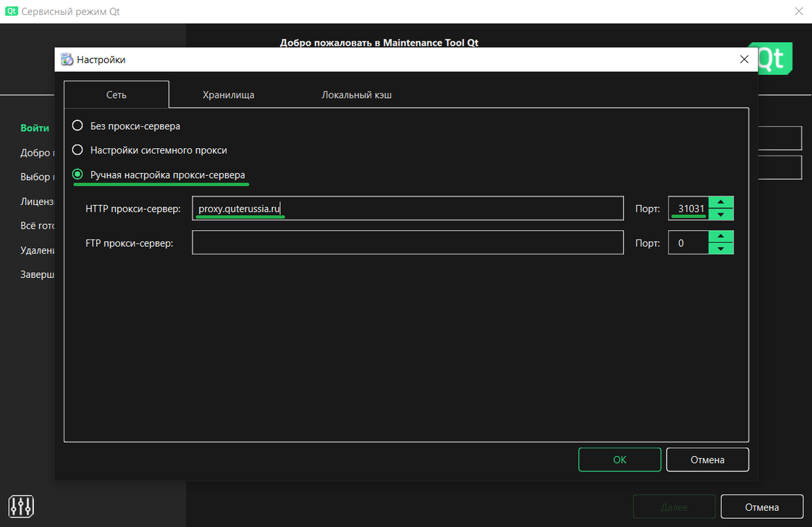This screenshot has width=812, height=527.
Task: Click the FTP port number field showing 0
Action: pyautogui.click(x=689, y=242)
